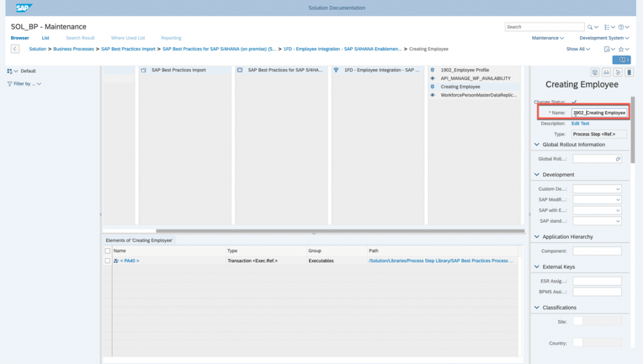Click into the BPMS Assi... field
The width and height of the screenshot is (643, 364).
coord(597,292)
